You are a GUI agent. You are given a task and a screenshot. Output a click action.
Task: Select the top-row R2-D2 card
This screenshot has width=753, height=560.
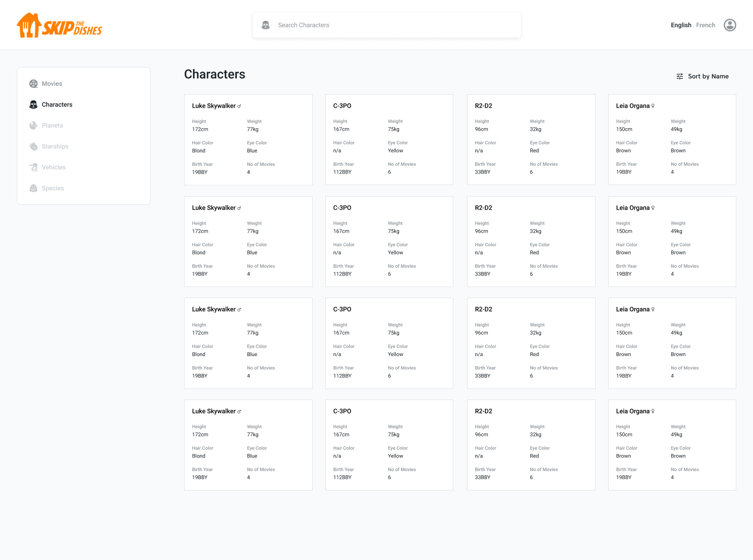[x=531, y=140]
